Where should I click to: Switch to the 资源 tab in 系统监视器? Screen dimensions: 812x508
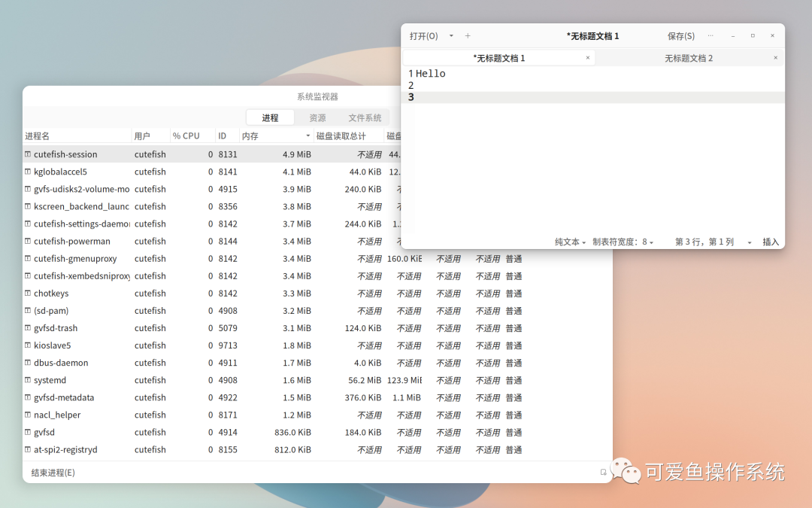pyautogui.click(x=317, y=117)
